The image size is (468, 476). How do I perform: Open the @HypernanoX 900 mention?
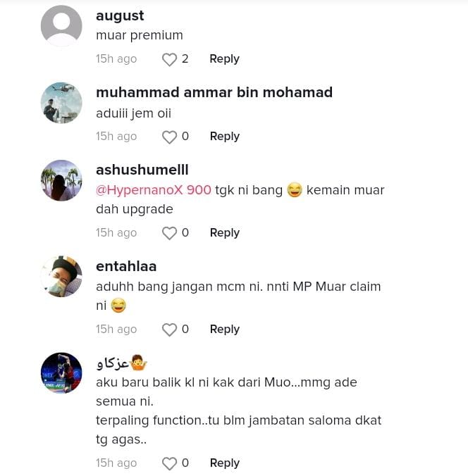[x=154, y=190]
